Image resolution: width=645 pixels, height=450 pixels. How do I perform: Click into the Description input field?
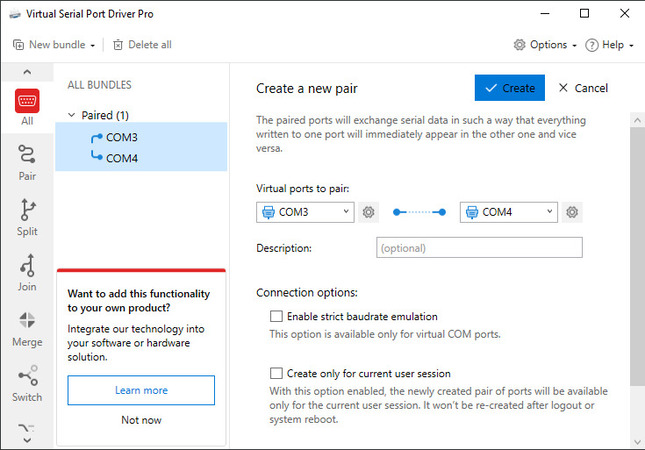[479, 248]
